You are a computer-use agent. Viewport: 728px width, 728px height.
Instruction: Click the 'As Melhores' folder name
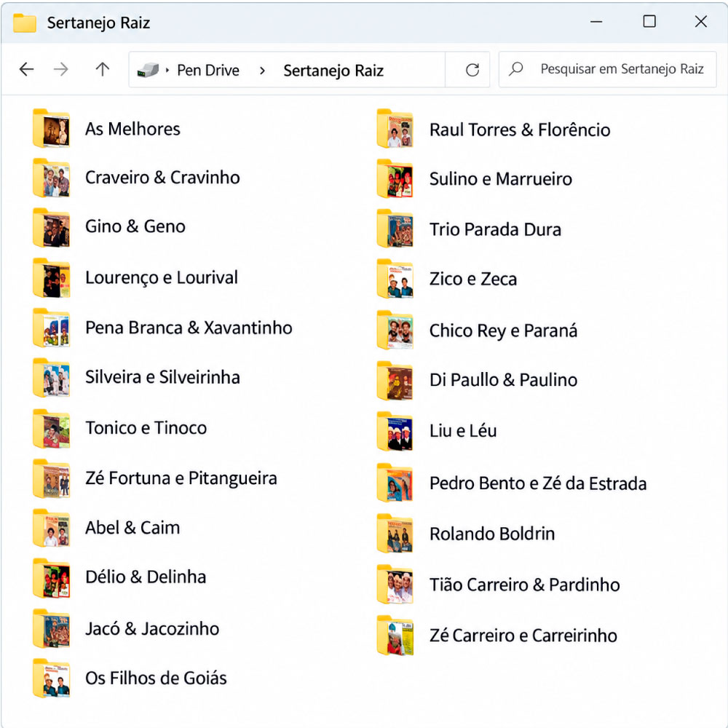[x=132, y=129]
